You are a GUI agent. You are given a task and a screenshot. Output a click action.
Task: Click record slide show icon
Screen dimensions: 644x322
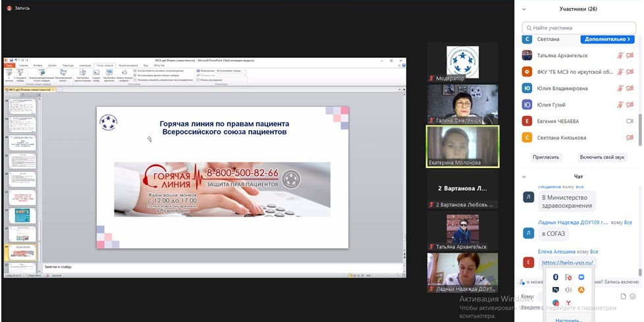coord(123,72)
